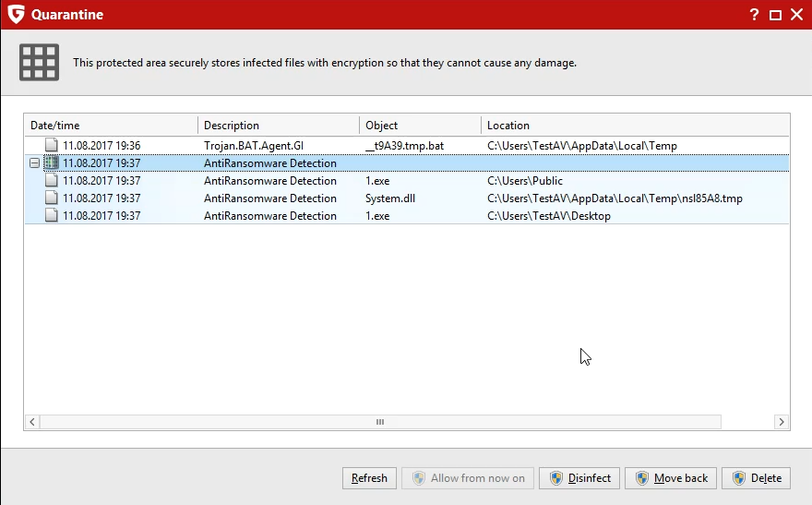Click the group icon of AntiRansomware parent row
The height and width of the screenshot is (505, 812).
[52, 163]
